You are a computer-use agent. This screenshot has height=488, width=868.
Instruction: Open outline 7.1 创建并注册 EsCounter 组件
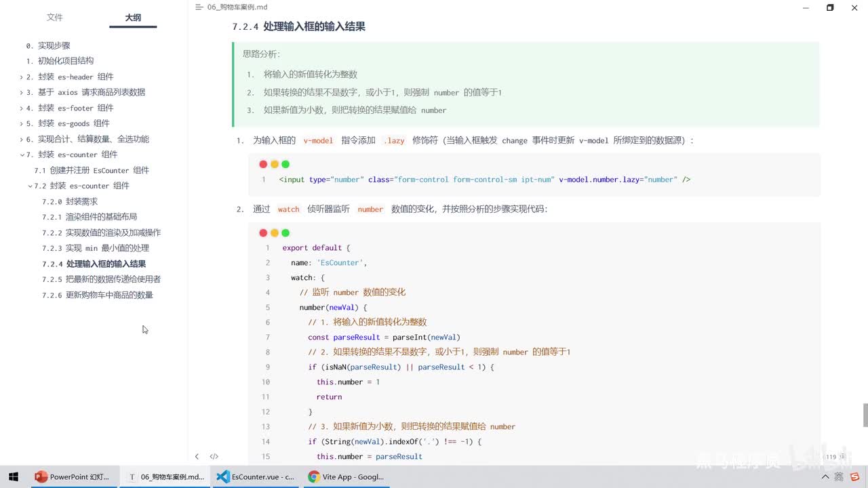pyautogui.click(x=92, y=170)
